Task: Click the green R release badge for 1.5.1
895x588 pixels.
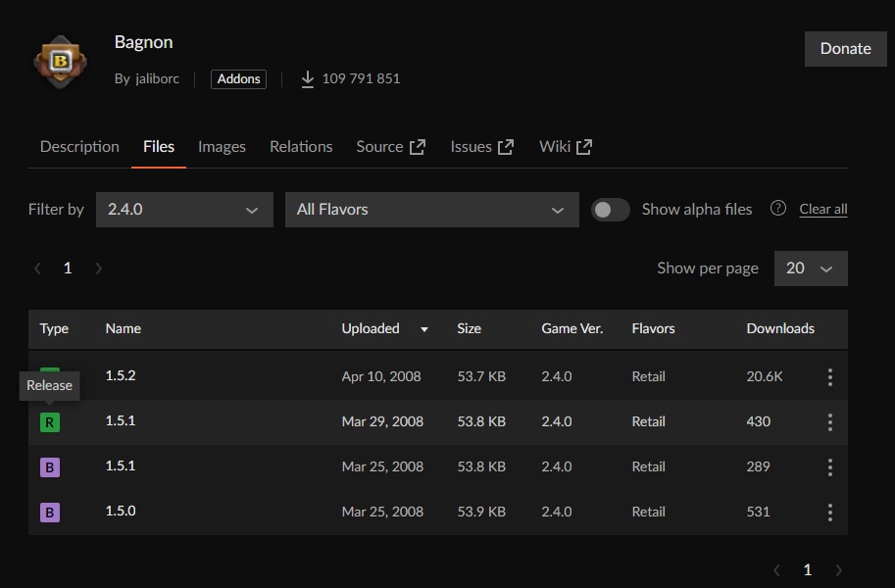Action: pyautogui.click(x=50, y=422)
